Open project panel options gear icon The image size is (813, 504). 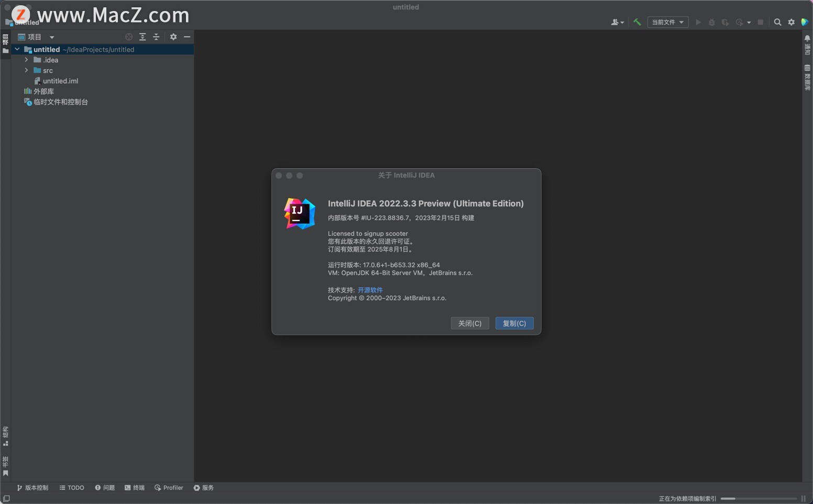173,37
